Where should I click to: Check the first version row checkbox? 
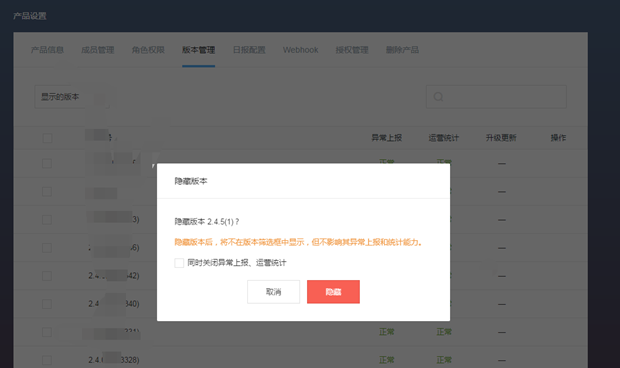(x=47, y=163)
